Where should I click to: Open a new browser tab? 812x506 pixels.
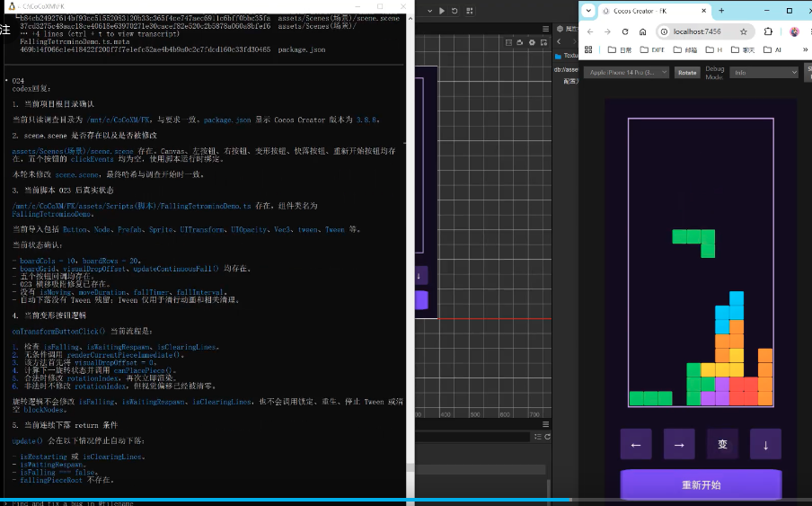coord(721,11)
